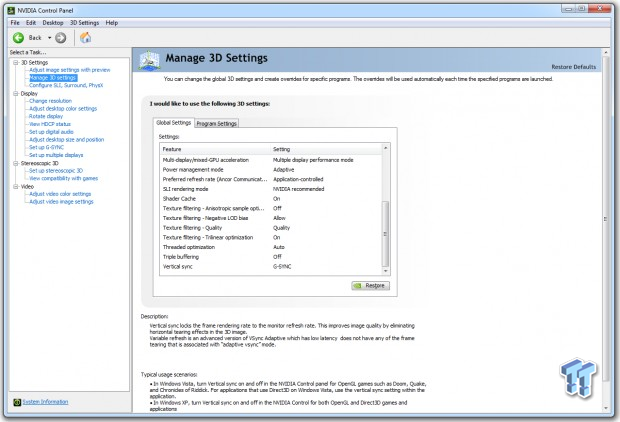This screenshot has width=620, height=422.
Task: Click the Restore button
Action: point(370,286)
